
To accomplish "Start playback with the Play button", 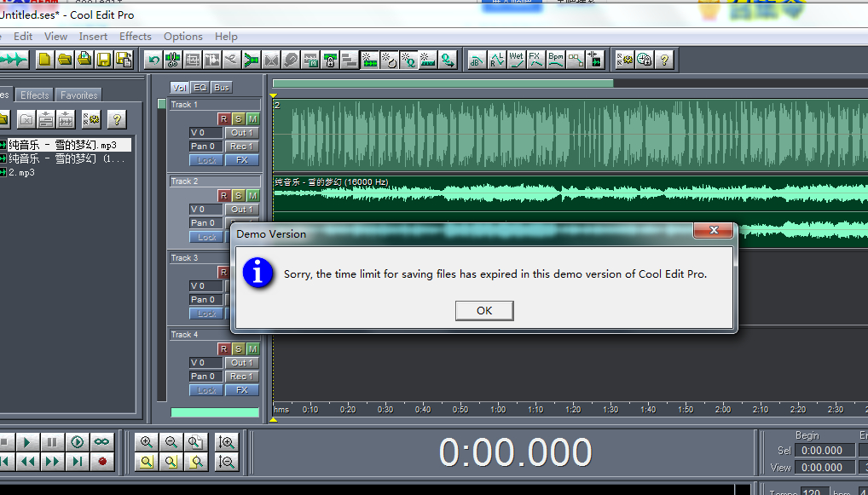I will pos(26,442).
